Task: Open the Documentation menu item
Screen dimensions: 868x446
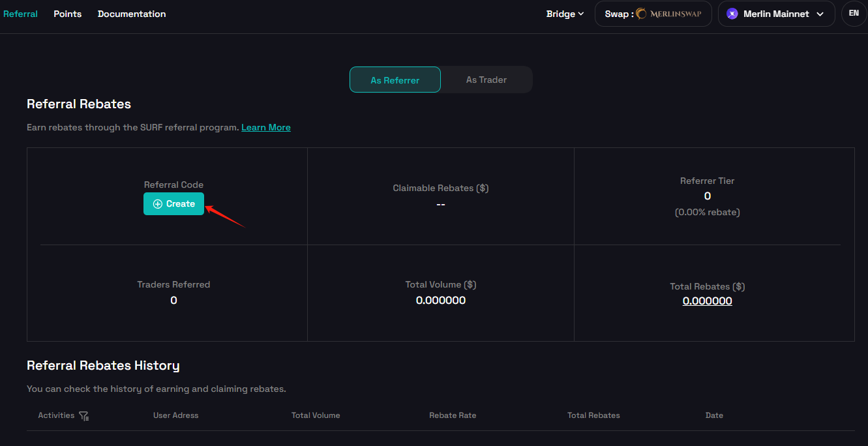Action: [x=132, y=14]
